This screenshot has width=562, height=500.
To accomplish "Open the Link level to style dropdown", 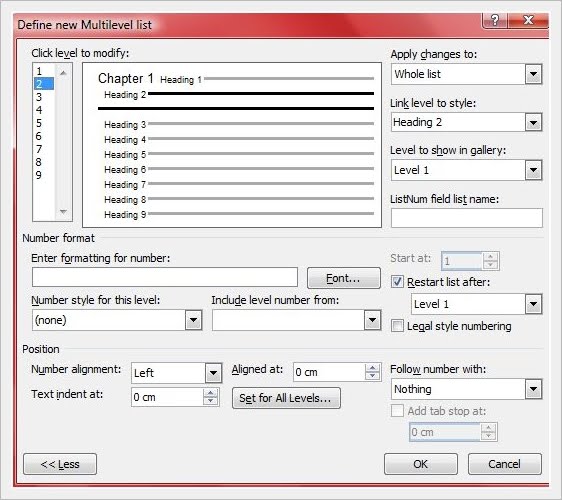I will click(533, 123).
